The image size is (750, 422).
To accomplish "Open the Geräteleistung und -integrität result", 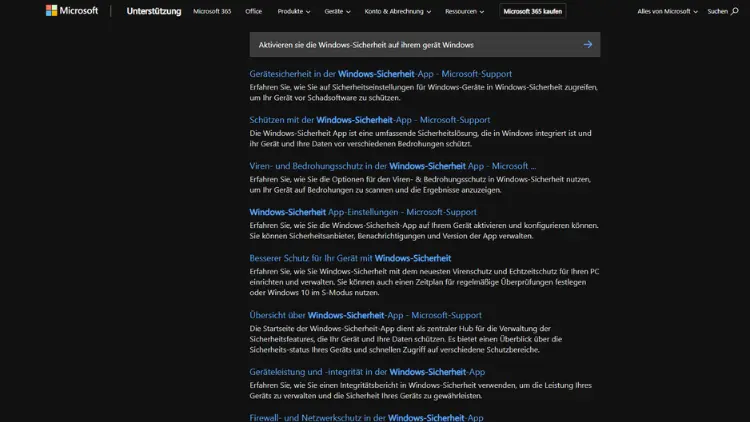I will click(367, 371).
